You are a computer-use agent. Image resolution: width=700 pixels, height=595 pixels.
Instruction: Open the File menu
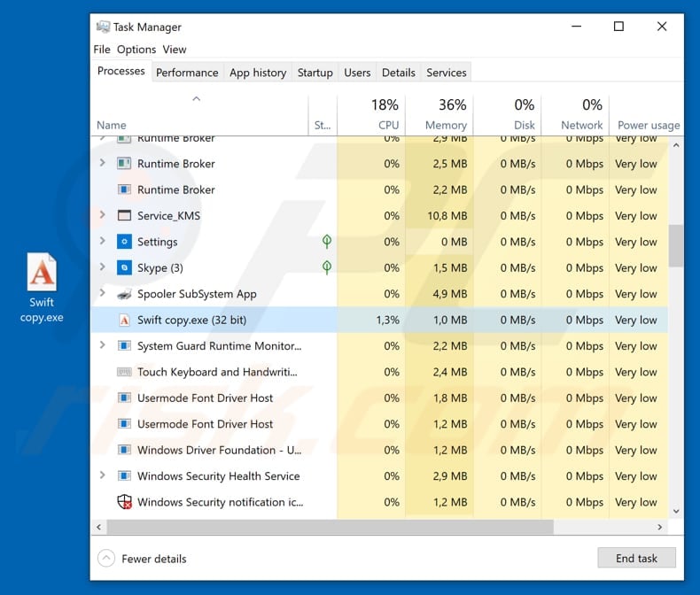[102, 50]
